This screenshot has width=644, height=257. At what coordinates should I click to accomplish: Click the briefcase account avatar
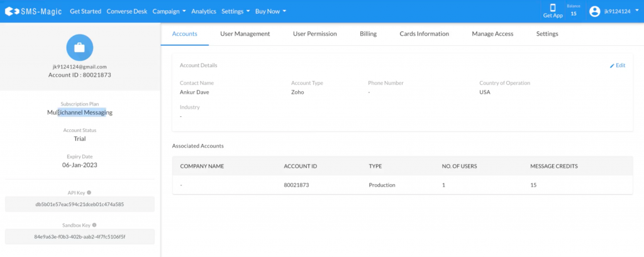click(79, 47)
